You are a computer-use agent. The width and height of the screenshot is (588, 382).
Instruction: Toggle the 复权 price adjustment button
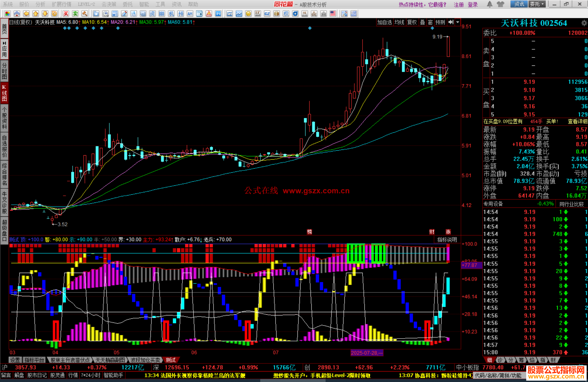[412, 22]
